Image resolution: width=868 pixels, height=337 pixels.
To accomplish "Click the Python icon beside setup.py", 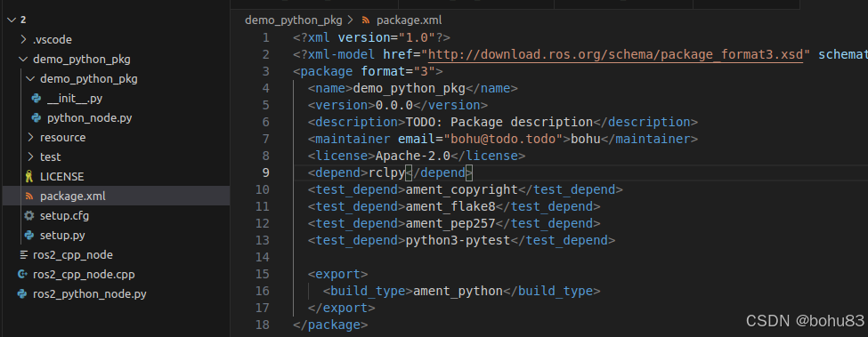I will coord(29,236).
